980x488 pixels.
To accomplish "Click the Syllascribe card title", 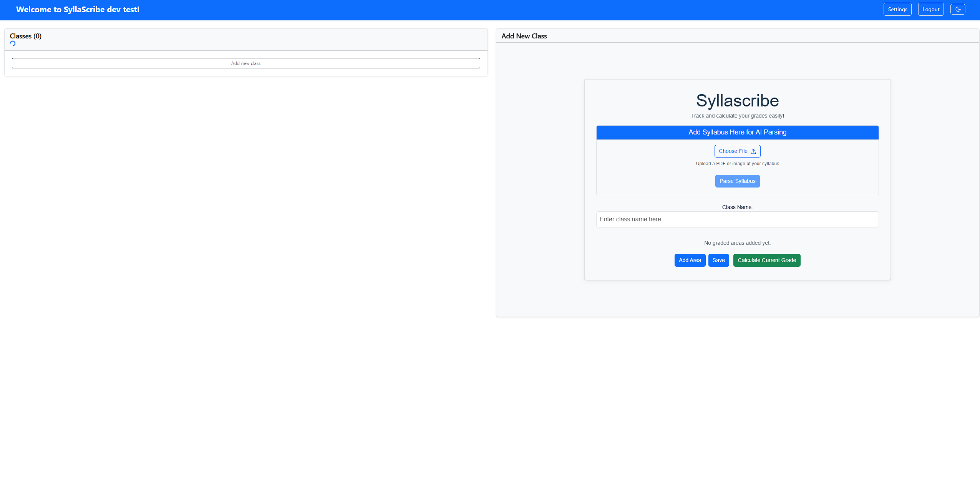I will (x=737, y=101).
